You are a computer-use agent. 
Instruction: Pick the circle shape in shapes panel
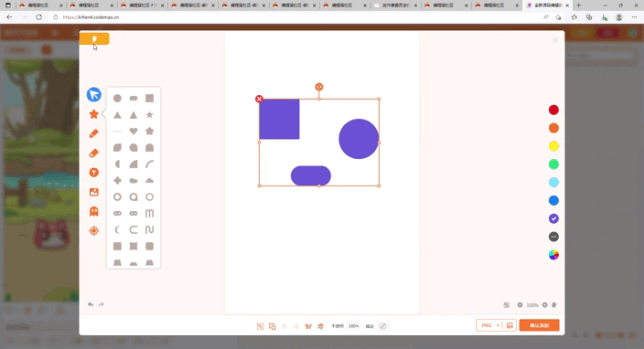[117, 99]
